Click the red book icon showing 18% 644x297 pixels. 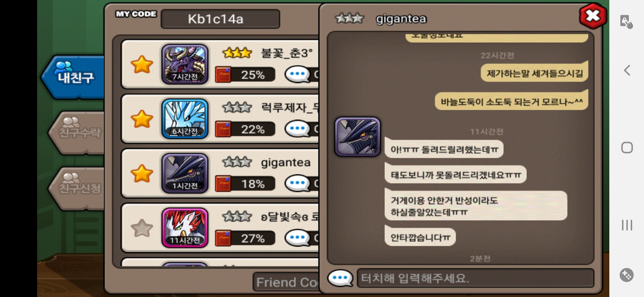223,183
